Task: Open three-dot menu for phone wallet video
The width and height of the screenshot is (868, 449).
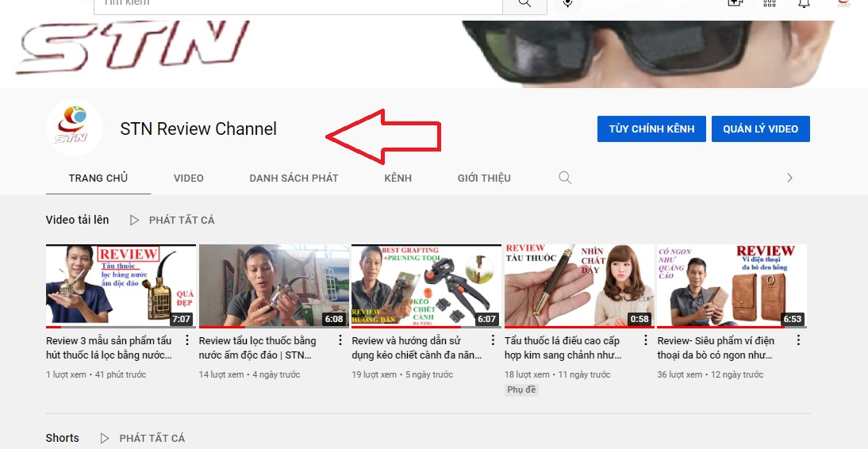Action: [x=798, y=340]
